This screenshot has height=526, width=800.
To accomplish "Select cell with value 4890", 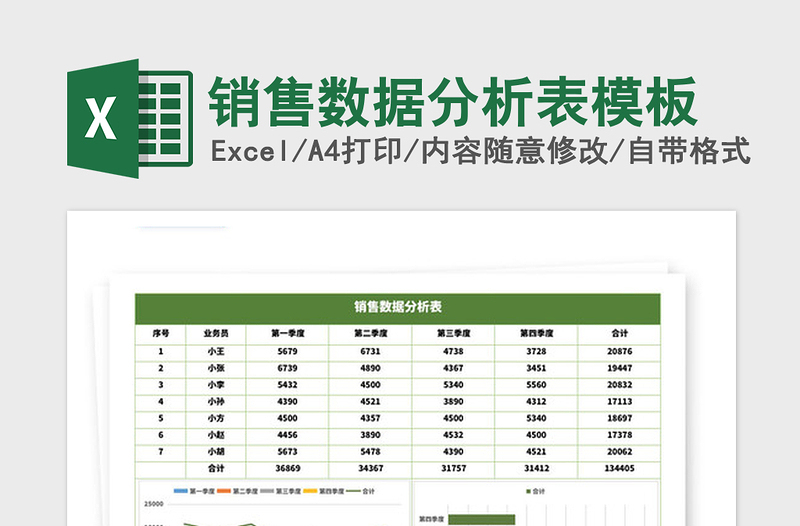I will pos(370,368).
